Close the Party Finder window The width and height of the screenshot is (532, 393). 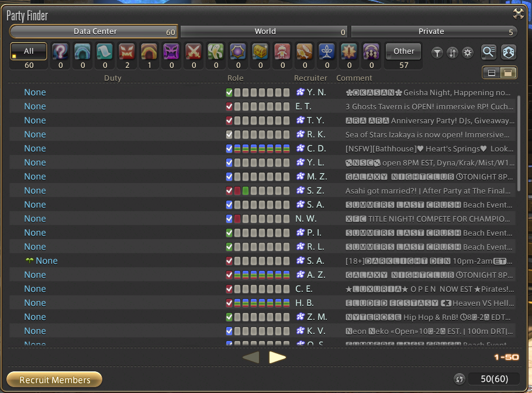[x=518, y=13]
